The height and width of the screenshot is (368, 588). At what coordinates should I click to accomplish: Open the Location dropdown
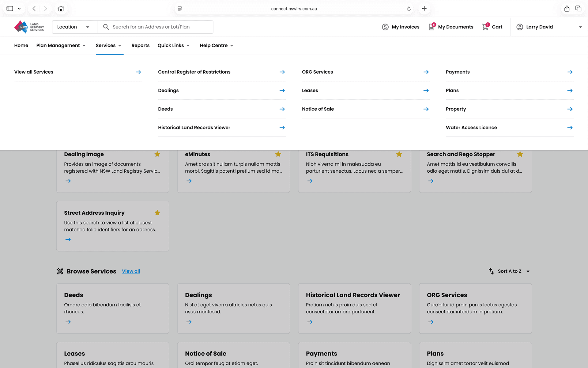tap(74, 27)
